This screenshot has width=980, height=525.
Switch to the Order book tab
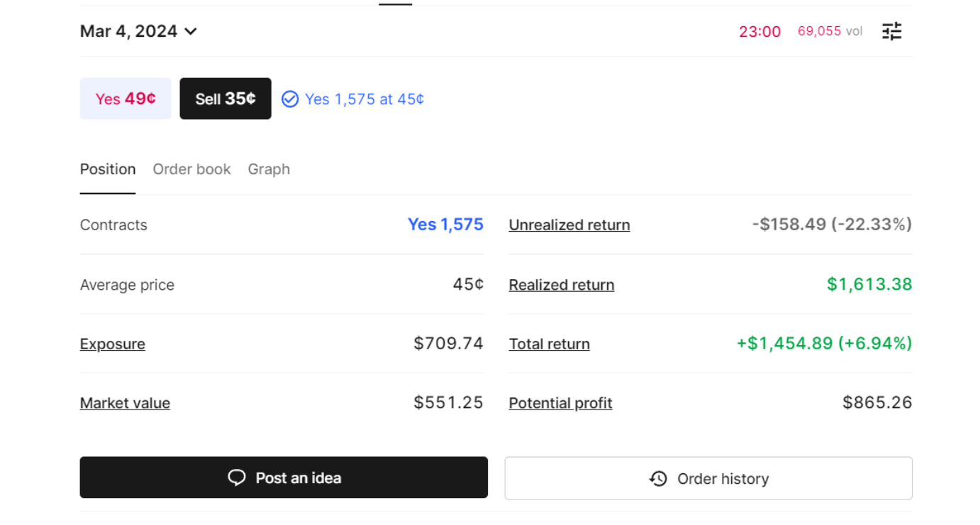pos(191,169)
